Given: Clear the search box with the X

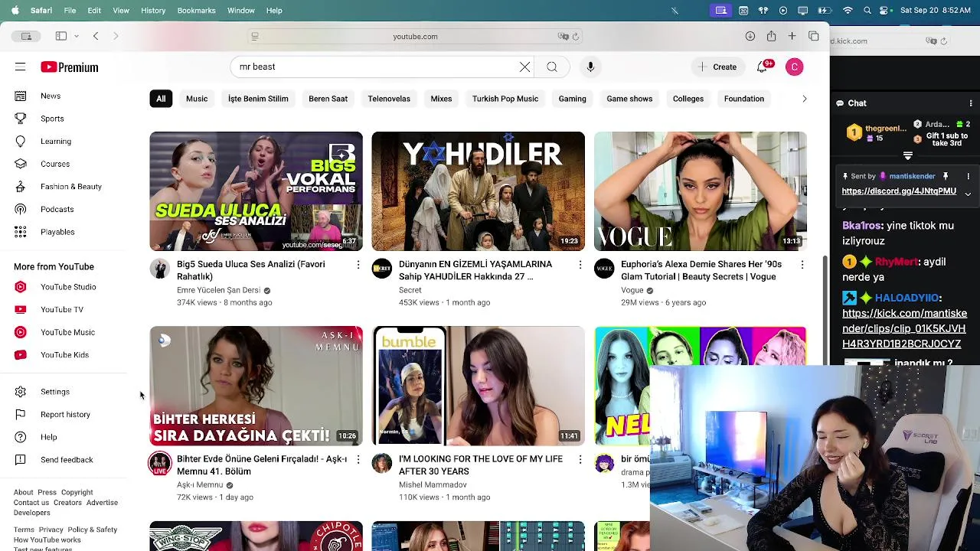Looking at the screenshot, I should (524, 67).
